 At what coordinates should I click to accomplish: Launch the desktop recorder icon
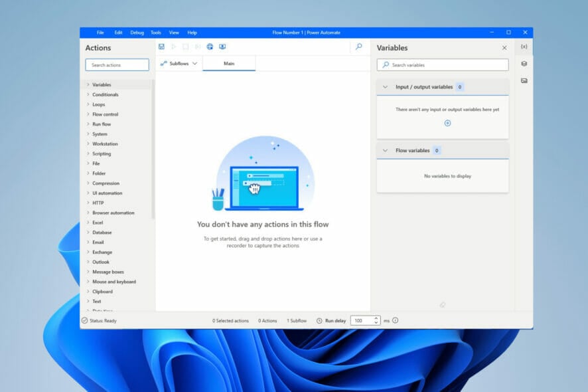pyautogui.click(x=222, y=47)
